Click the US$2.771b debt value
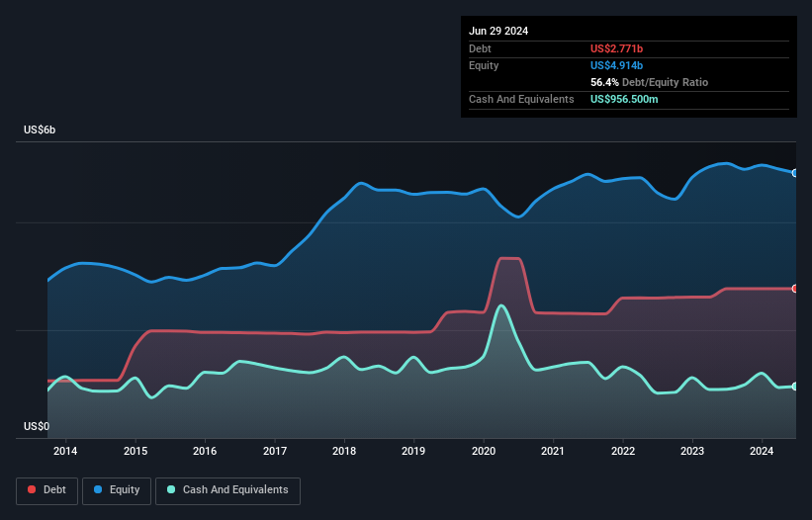 (x=616, y=48)
